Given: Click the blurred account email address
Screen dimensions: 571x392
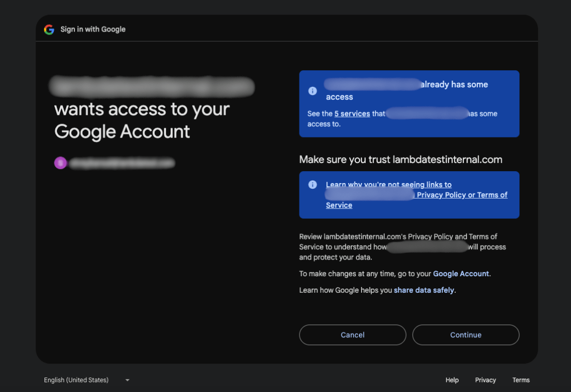Looking at the screenshot, I should coord(122,163).
